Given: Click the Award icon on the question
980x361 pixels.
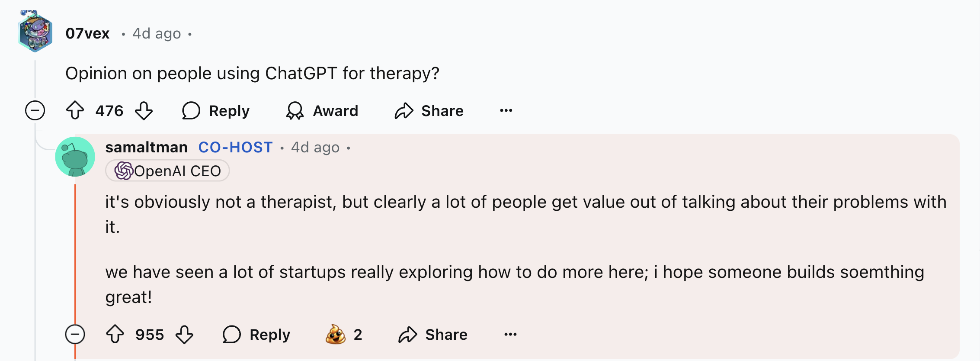Looking at the screenshot, I should [x=296, y=110].
